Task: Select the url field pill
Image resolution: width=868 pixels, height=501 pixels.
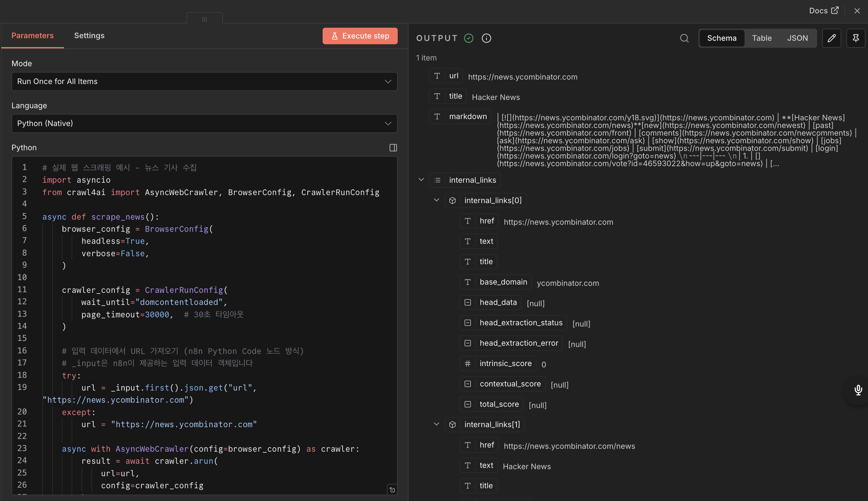Action: tap(446, 76)
